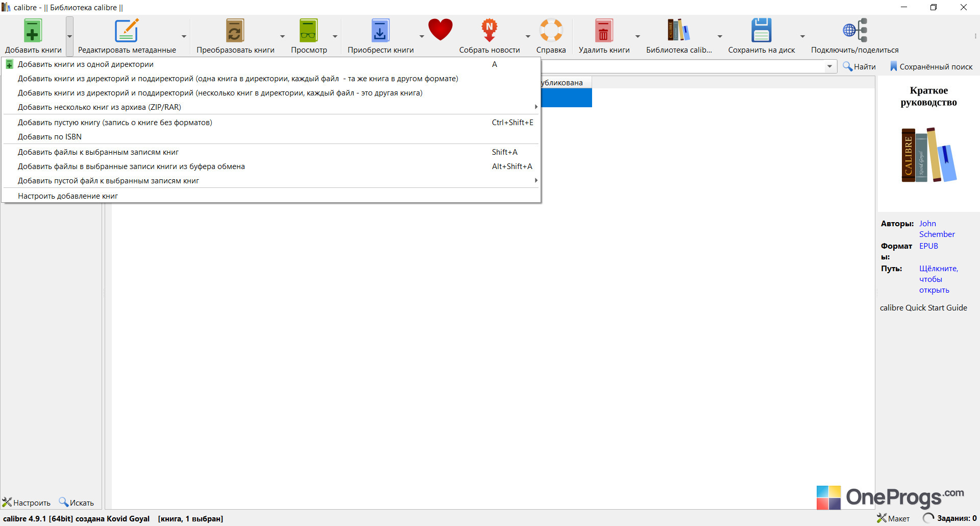980x526 pixels.
Task: Expand the calibre Library dropdown arrow
Action: click(x=720, y=36)
